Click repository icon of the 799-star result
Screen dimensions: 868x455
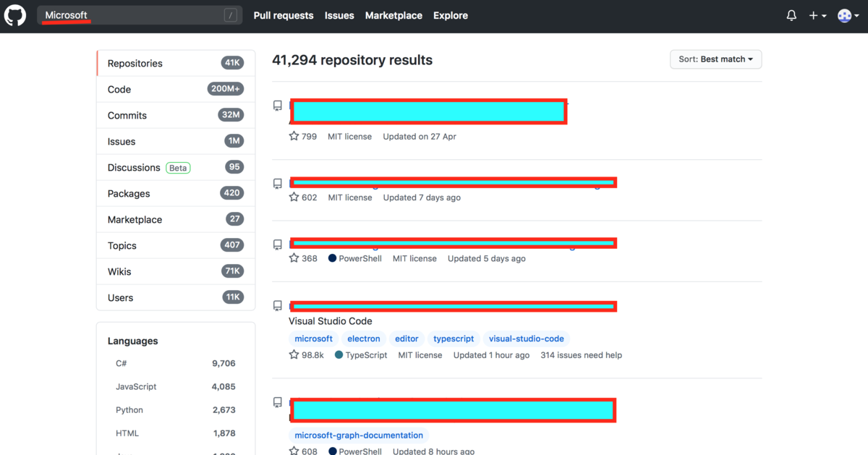pos(278,106)
